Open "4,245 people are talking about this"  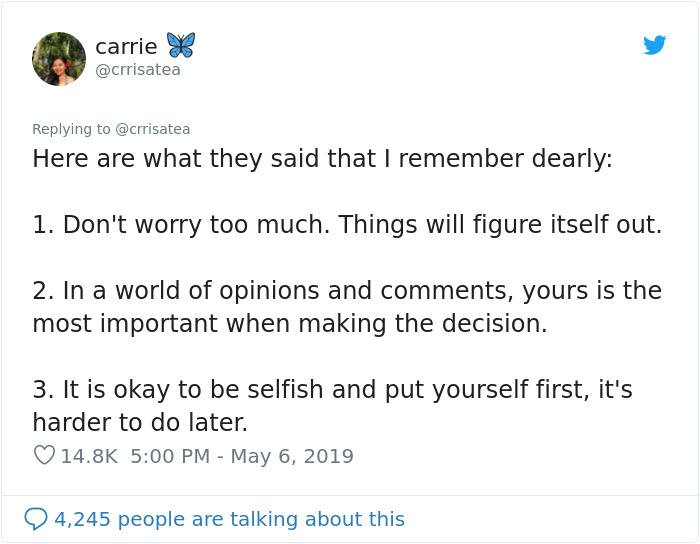coord(229,519)
